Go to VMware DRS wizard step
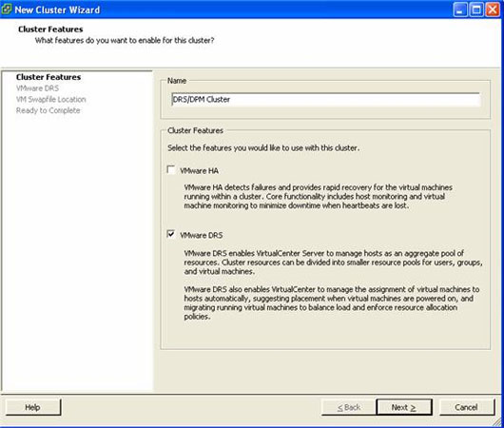The height and width of the screenshot is (428, 504). [x=38, y=88]
